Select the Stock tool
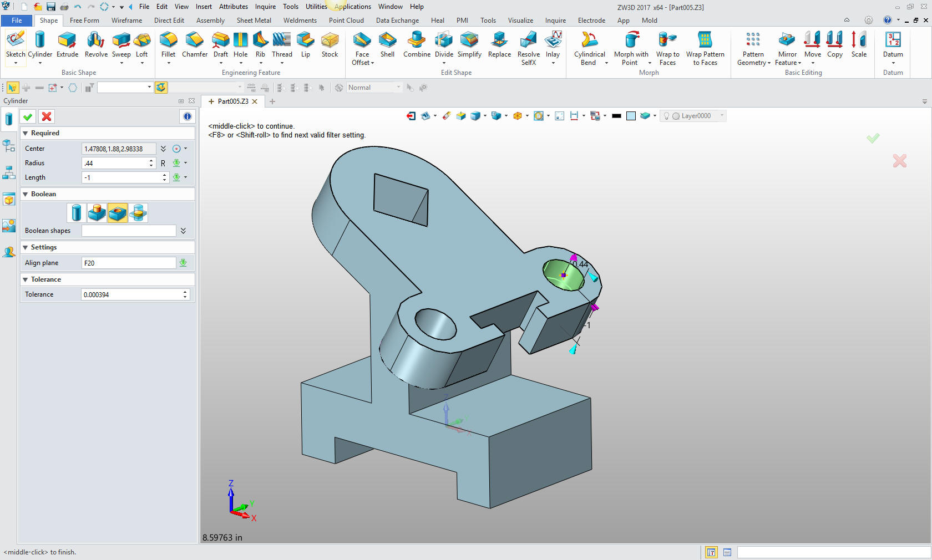The image size is (932, 560). tap(330, 44)
